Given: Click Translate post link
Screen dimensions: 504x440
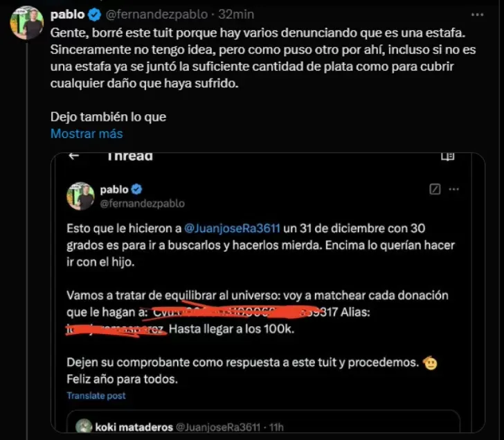Looking at the screenshot, I should [96, 396].
